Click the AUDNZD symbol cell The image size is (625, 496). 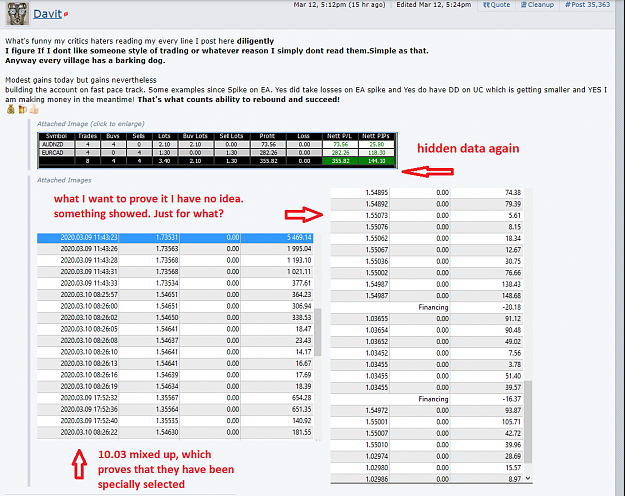[56, 144]
